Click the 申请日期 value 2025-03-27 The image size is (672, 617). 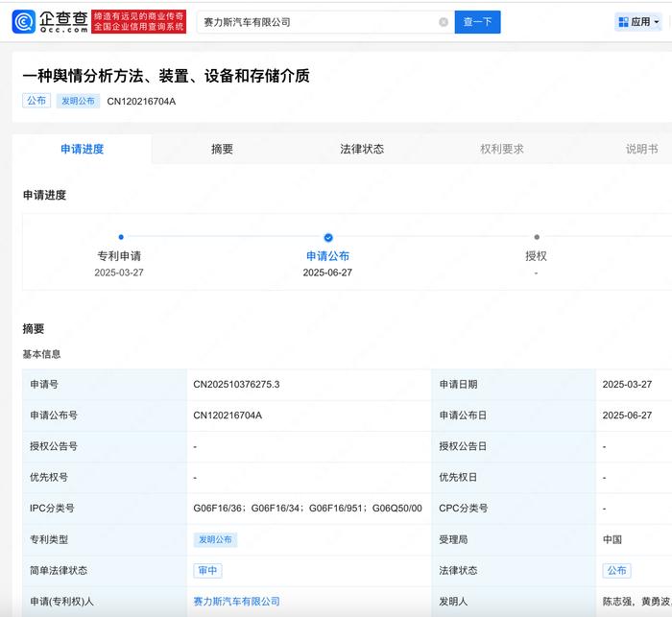coord(627,385)
